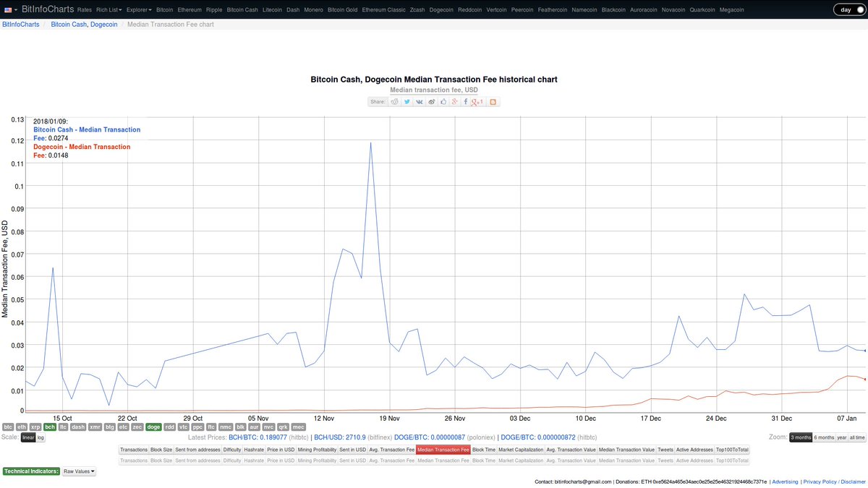Set zoom to 3 months
Viewport: 868px width, 488px height.
(801, 437)
